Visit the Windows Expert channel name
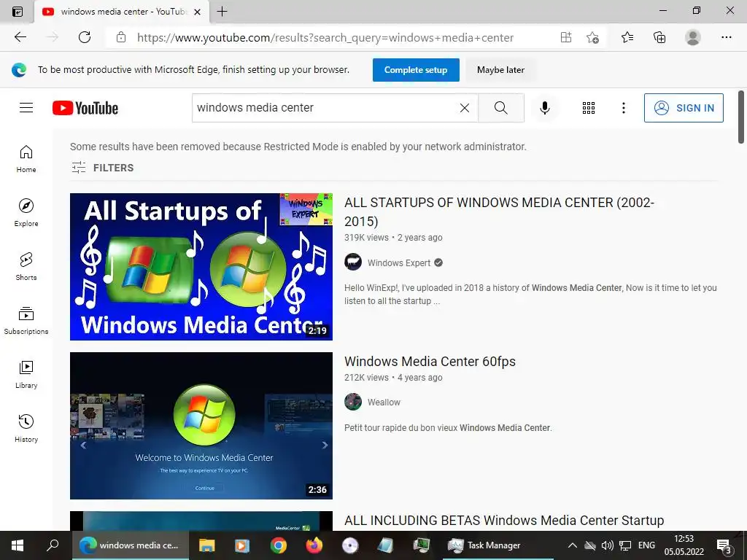This screenshot has width=747, height=560. [399, 262]
